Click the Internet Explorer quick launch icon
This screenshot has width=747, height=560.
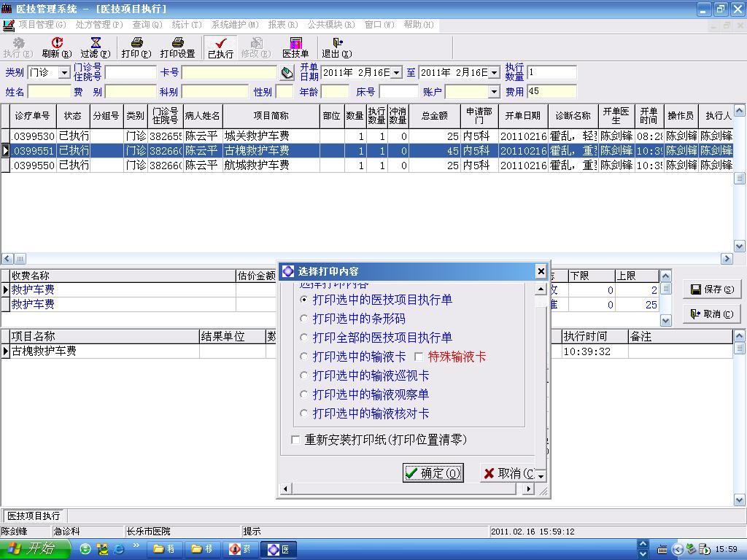(x=119, y=549)
